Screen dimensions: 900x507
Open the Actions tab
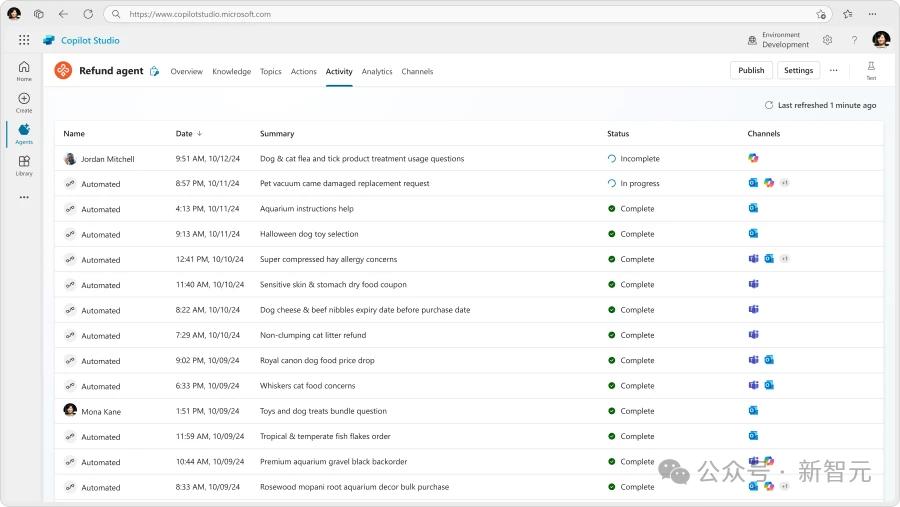click(x=303, y=71)
